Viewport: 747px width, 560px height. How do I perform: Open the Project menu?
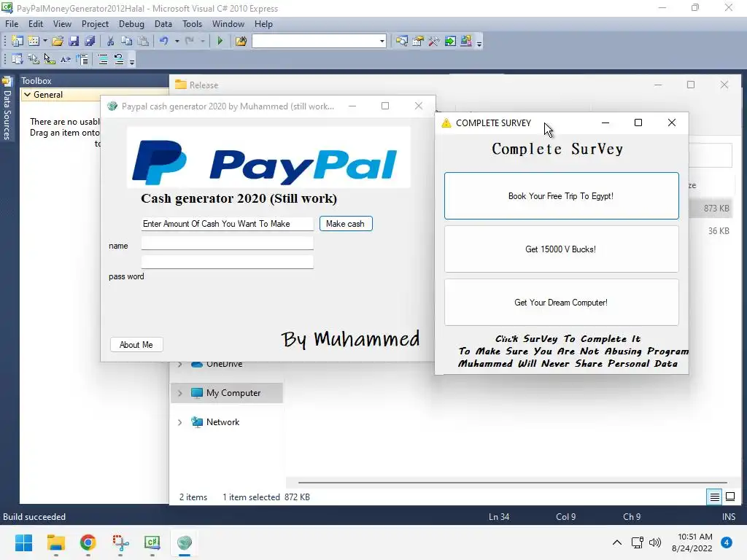[x=95, y=24]
